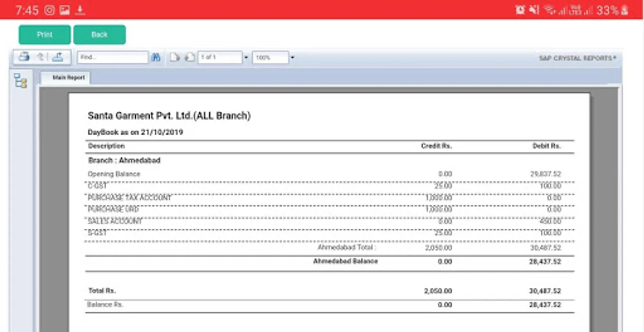The height and width of the screenshot is (332, 644).
Task: Click the 'Description' column header
Action: (x=106, y=146)
